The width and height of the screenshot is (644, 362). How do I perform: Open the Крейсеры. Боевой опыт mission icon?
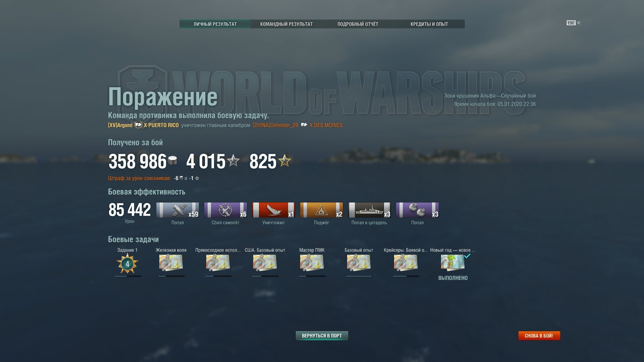click(406, 263)
